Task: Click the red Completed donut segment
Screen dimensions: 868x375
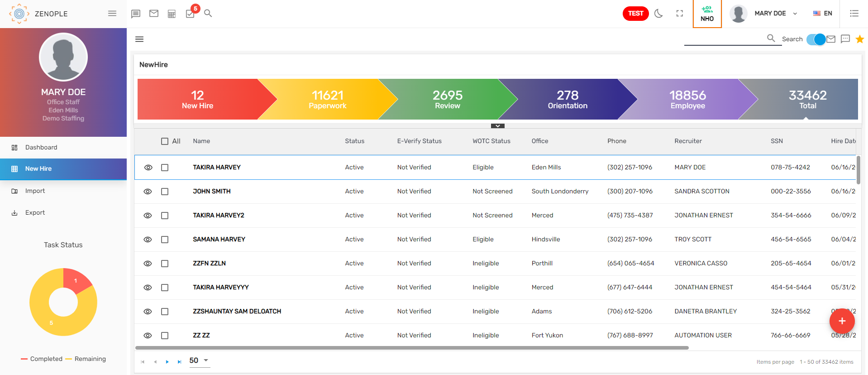Action: click(76, 281)
